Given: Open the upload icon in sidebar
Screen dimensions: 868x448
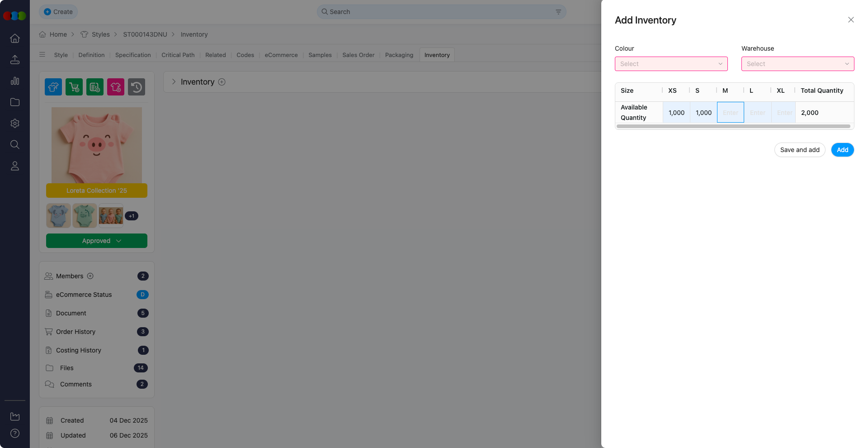Looking at the screenshot, I should [x=15, y=60].
